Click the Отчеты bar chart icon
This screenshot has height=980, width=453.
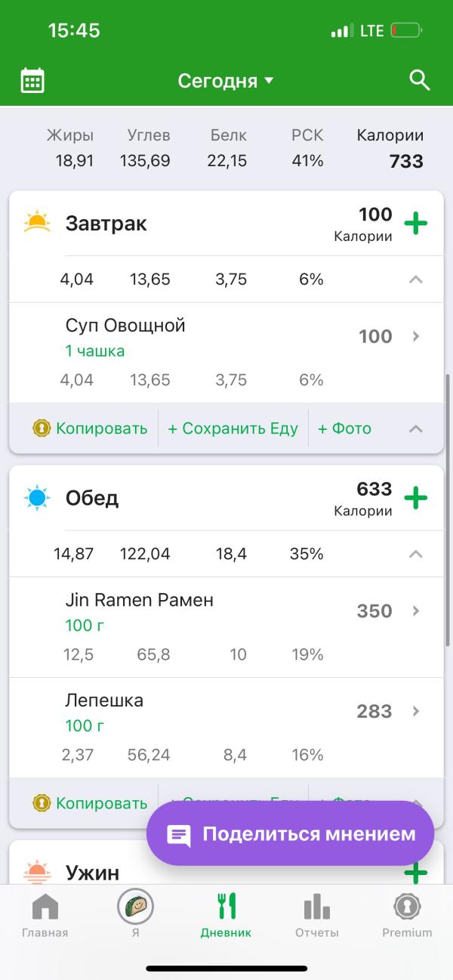[x=316, y=906]
